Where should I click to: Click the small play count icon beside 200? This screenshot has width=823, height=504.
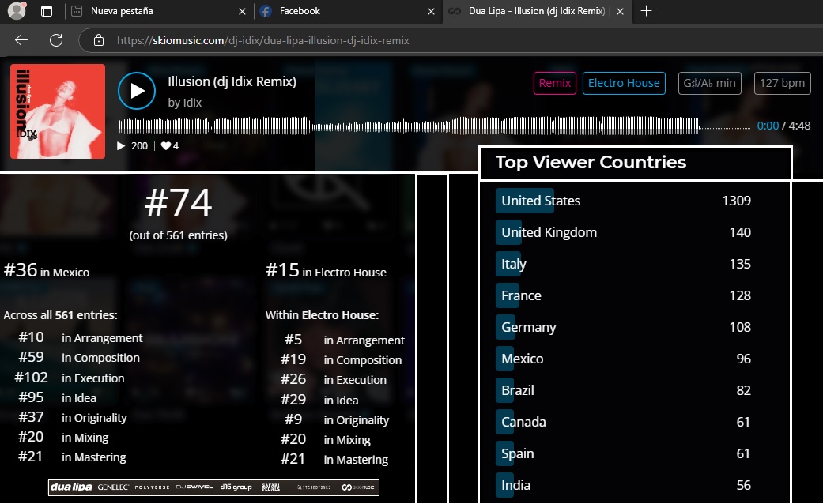click(121, 146)
